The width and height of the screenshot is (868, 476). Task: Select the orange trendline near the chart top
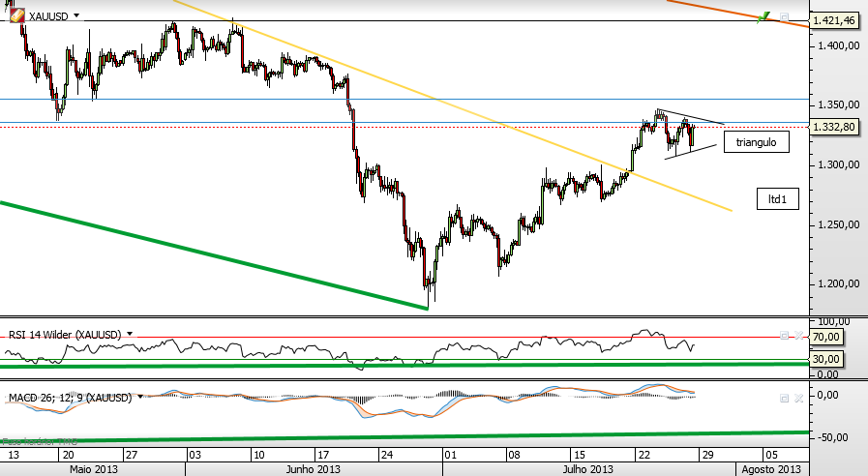736,14
